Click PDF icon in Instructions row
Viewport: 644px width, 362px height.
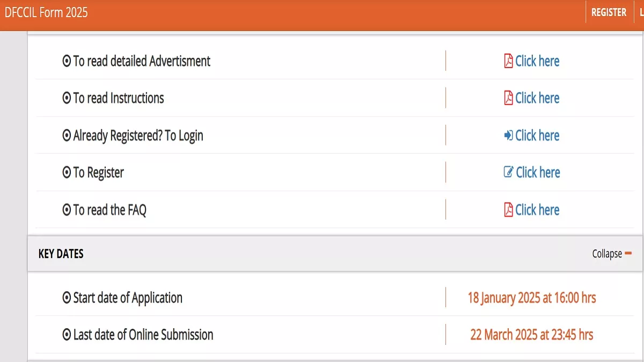[x=508, y=98]
